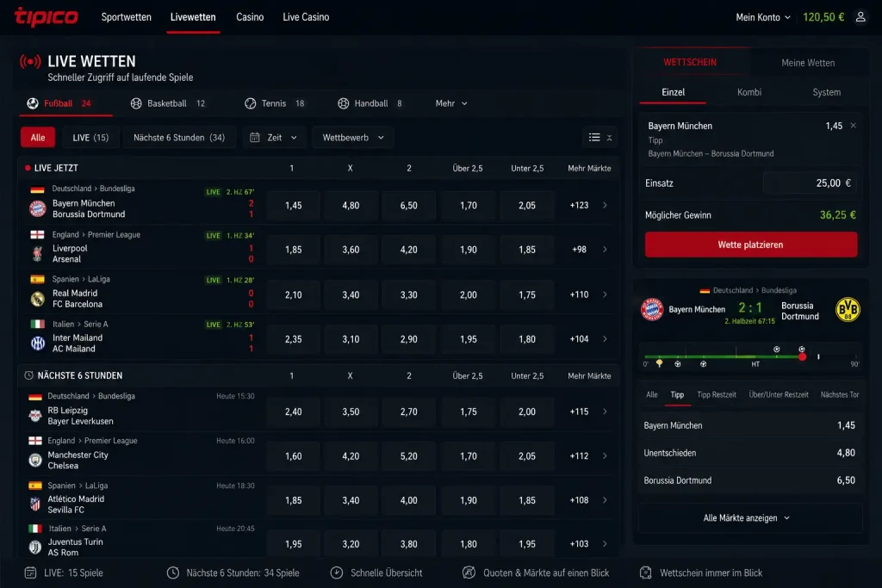Viewport: 882px width, 588px height.
Task: Click the Wette platzieren button
Action: tap(751, 244)
